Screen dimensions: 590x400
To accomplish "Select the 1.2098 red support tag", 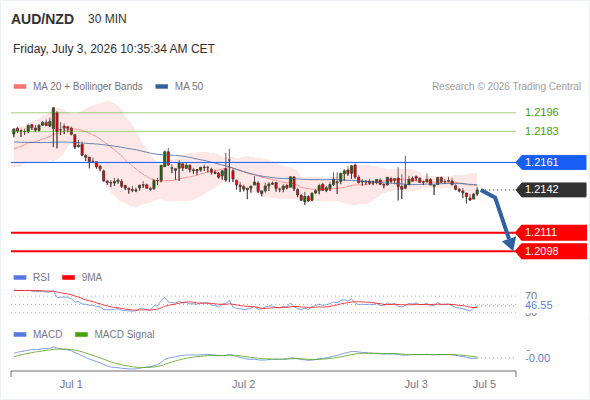I will tap(551, 251).
